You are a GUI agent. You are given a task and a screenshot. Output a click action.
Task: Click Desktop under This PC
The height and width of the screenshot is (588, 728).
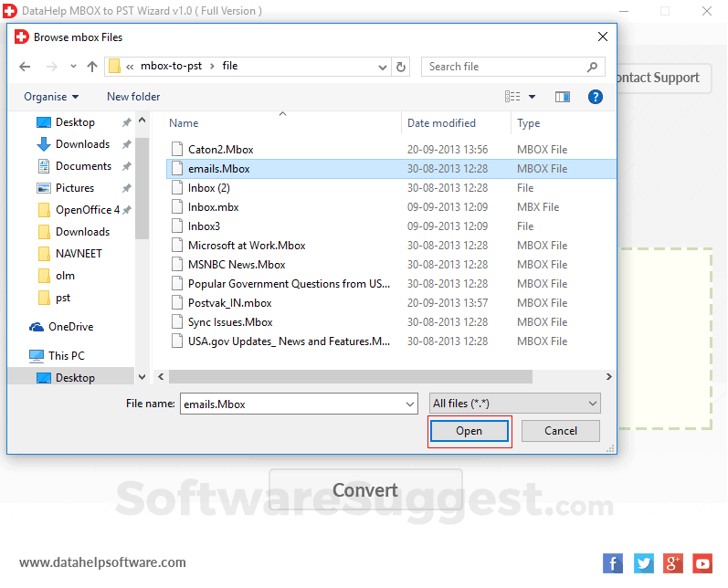tap(75, 378)
